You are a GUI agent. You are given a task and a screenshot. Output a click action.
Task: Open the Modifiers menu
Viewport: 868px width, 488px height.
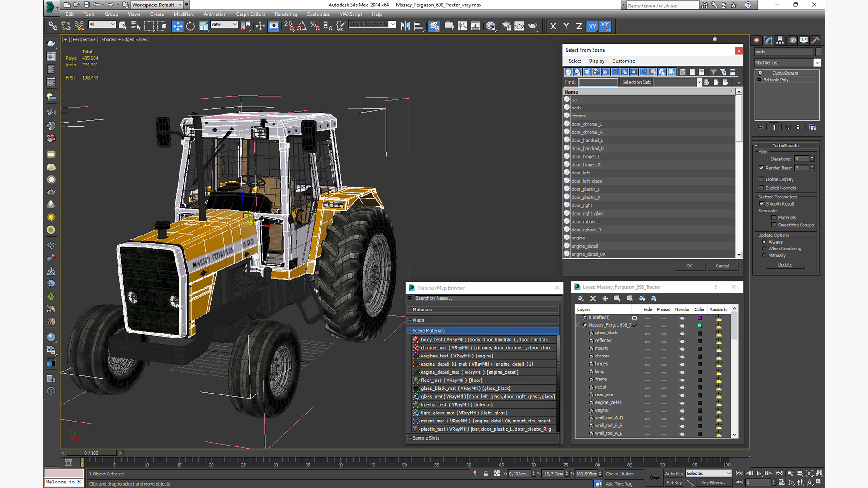tap(184, 14)
